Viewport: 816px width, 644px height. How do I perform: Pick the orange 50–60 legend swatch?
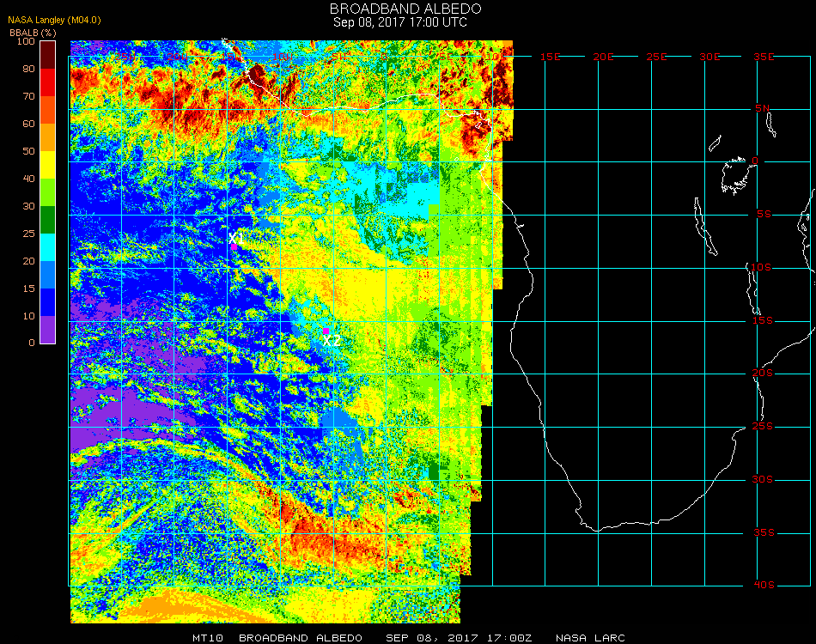48,137
